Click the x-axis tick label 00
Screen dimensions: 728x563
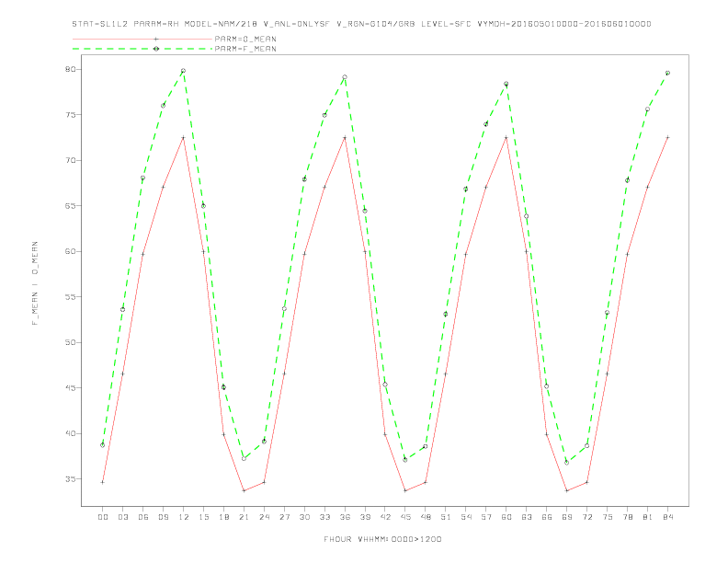click(103, 517)
